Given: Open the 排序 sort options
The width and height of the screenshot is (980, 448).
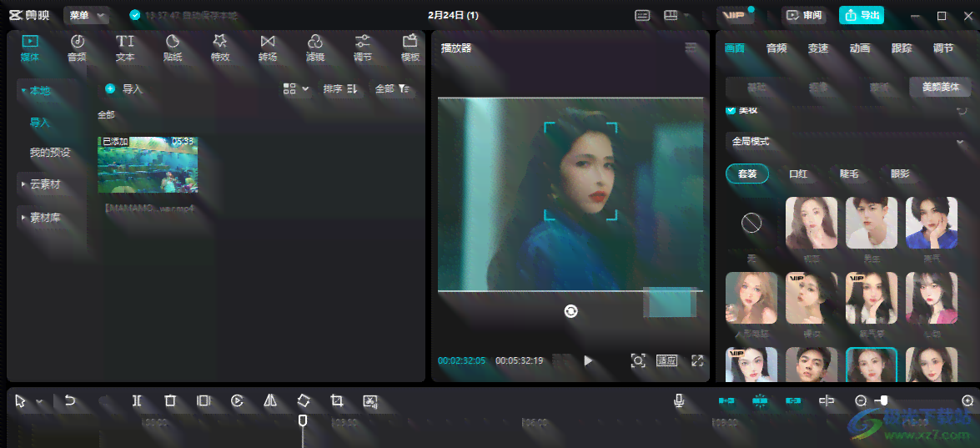Looking at the screenshot, I should 340,88.
